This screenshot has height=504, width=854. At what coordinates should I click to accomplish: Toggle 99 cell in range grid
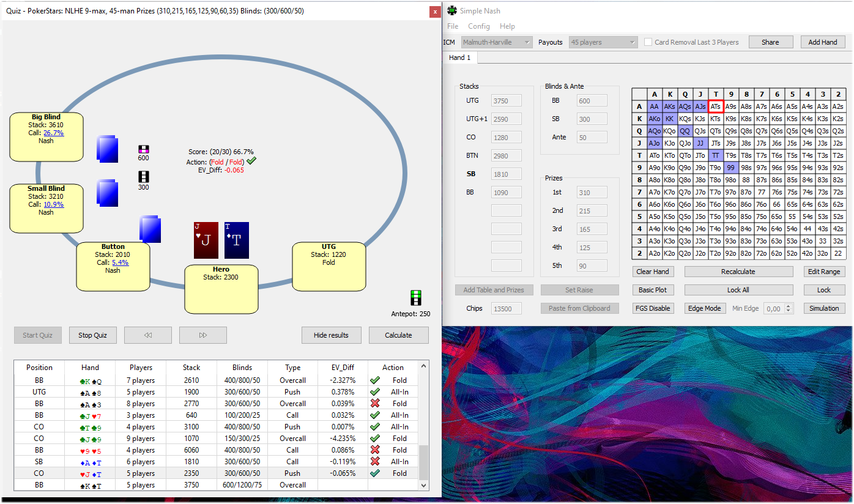[731, 168]
